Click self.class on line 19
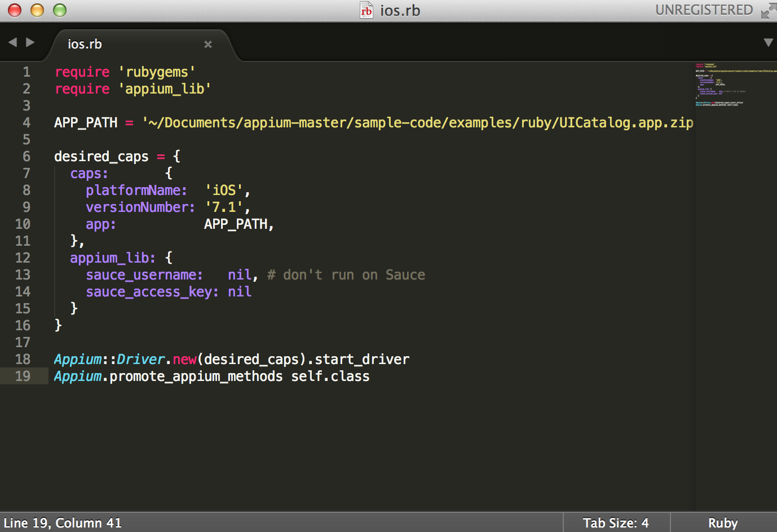The height and width of the screenshot is (532, 777). click(x=330, y=376)
